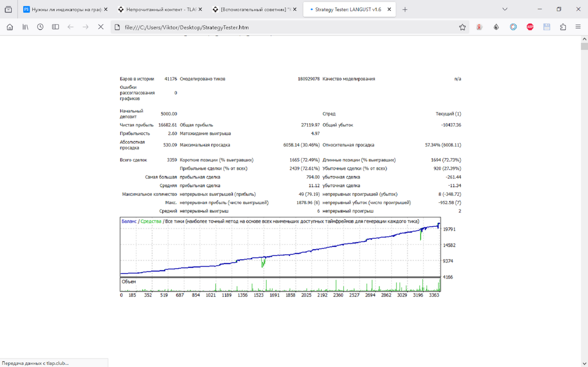Click the profit factor value 2.60

[x=172, y=133]
